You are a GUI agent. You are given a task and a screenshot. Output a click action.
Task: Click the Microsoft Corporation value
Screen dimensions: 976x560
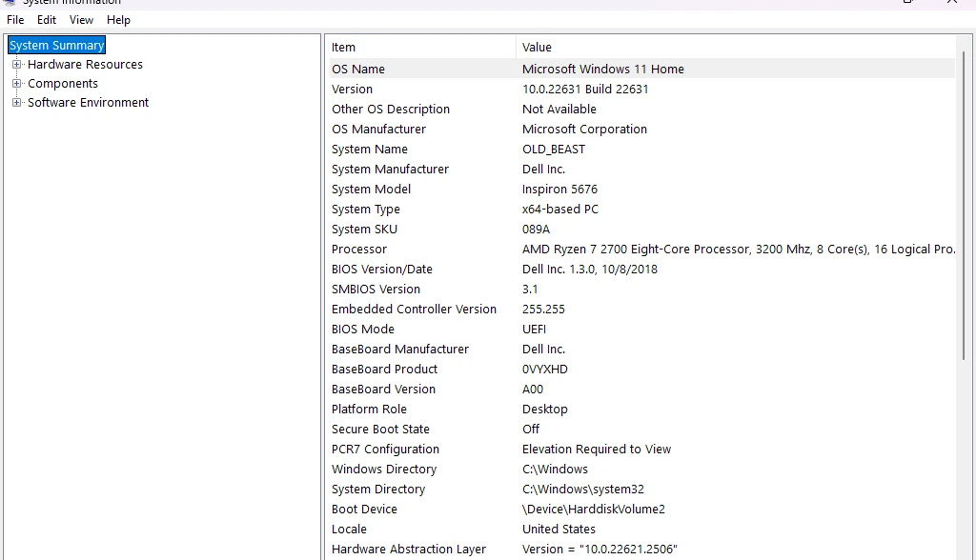point(584,129)
